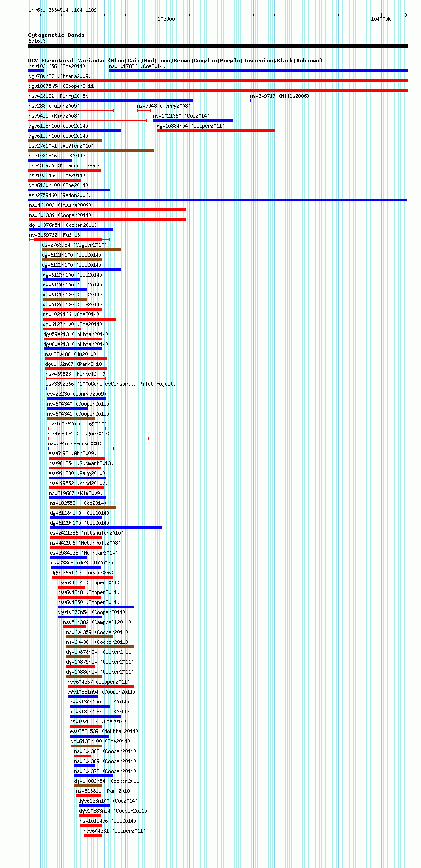Open nsv1029466 (Coe2014) entry
This screenshot has width=421, height=868.
(71, 315)
